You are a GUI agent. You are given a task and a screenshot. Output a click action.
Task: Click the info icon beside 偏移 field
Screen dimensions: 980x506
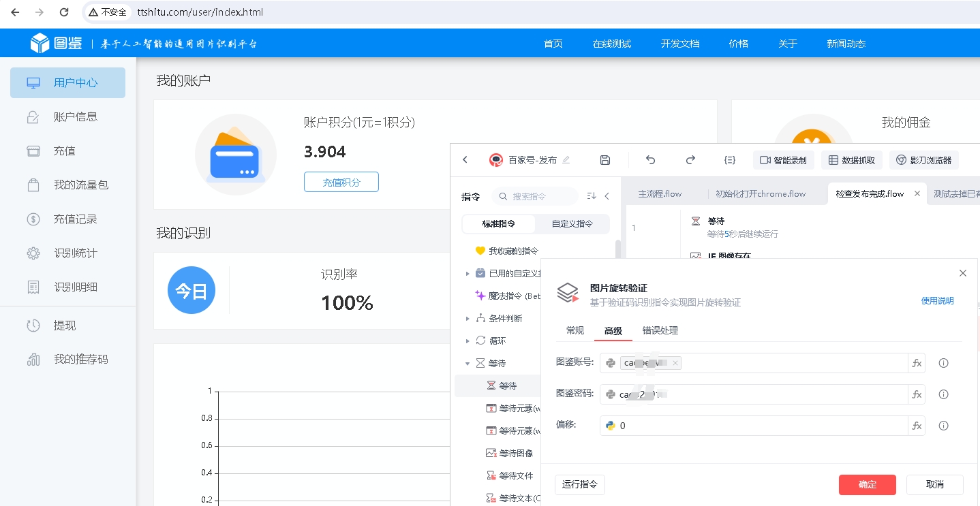tap(943, 426)
